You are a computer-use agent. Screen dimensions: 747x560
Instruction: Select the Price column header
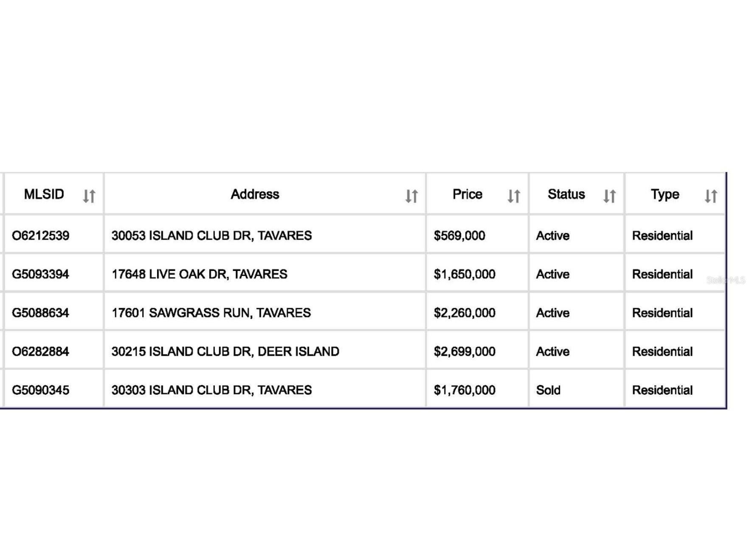[467, 194]
